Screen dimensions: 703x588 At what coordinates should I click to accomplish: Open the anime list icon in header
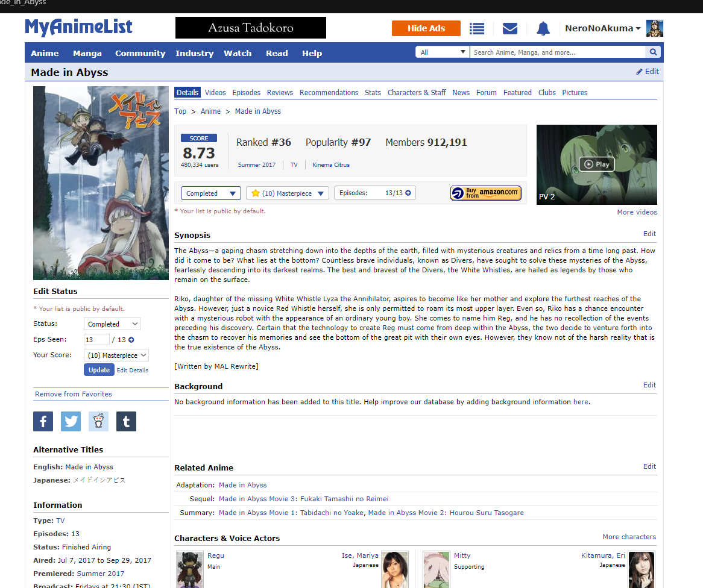(477, 28)
